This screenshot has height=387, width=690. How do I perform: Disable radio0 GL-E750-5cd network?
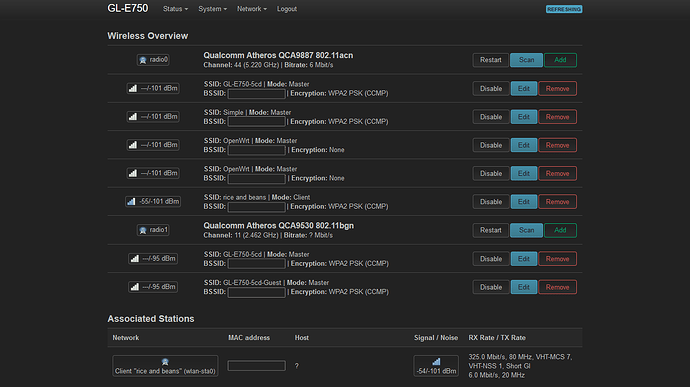click(x=491, y=88)
